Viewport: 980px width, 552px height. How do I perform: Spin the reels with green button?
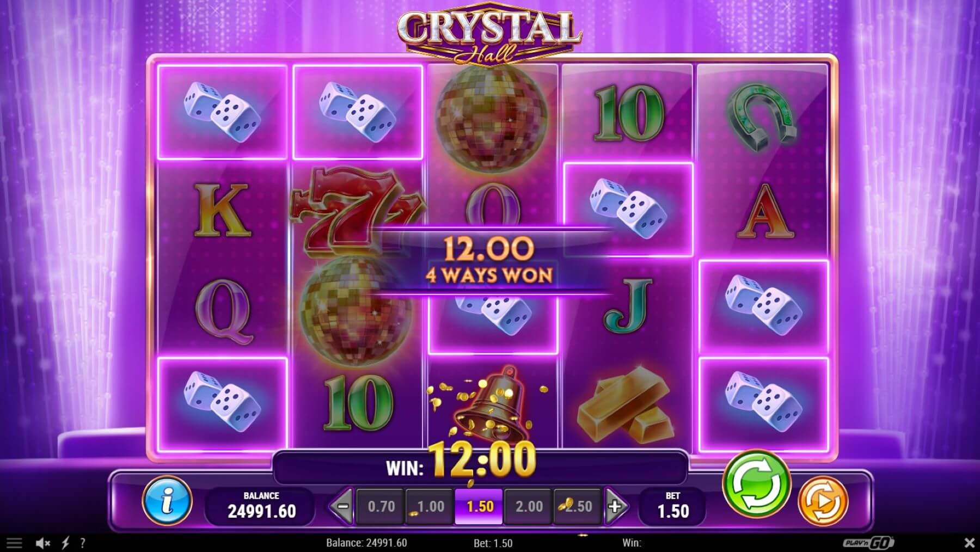(756, 483)
